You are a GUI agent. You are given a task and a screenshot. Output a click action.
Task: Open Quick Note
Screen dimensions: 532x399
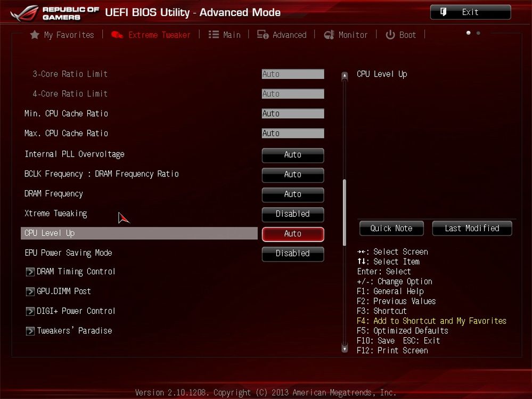coord(391,229)
